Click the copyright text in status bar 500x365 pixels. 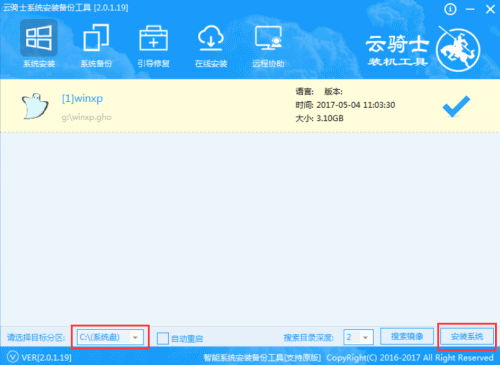(410, 358)
